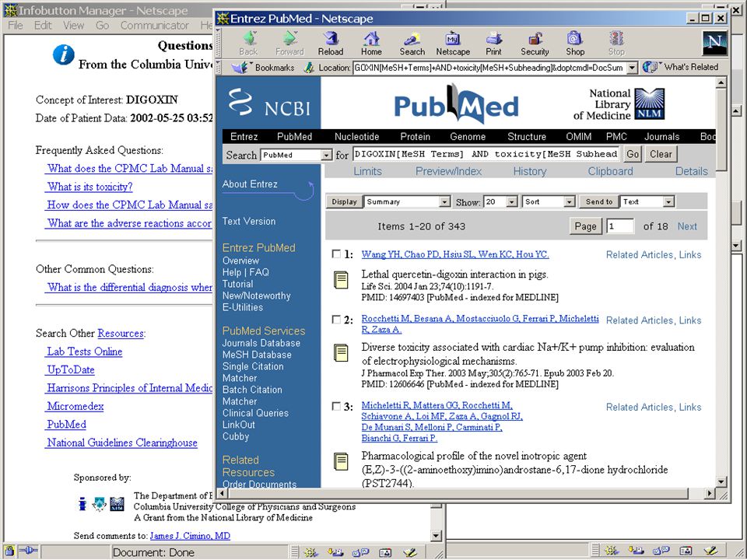The image size is (747, 560).
Task: Click the PubMed window vertical scrollbar down arrow
Action: pos(721,481)
